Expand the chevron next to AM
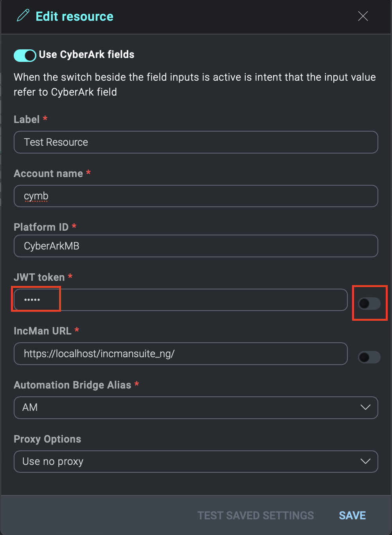Screen dimensions: 392x535 365,408
